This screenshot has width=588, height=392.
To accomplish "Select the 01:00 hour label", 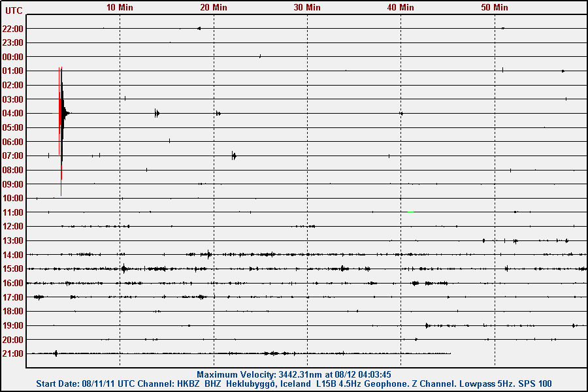I will (x=13, y=71).
